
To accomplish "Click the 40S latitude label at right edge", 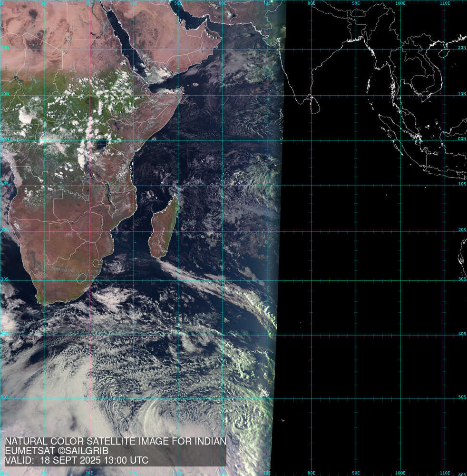I will pos(462,334).
